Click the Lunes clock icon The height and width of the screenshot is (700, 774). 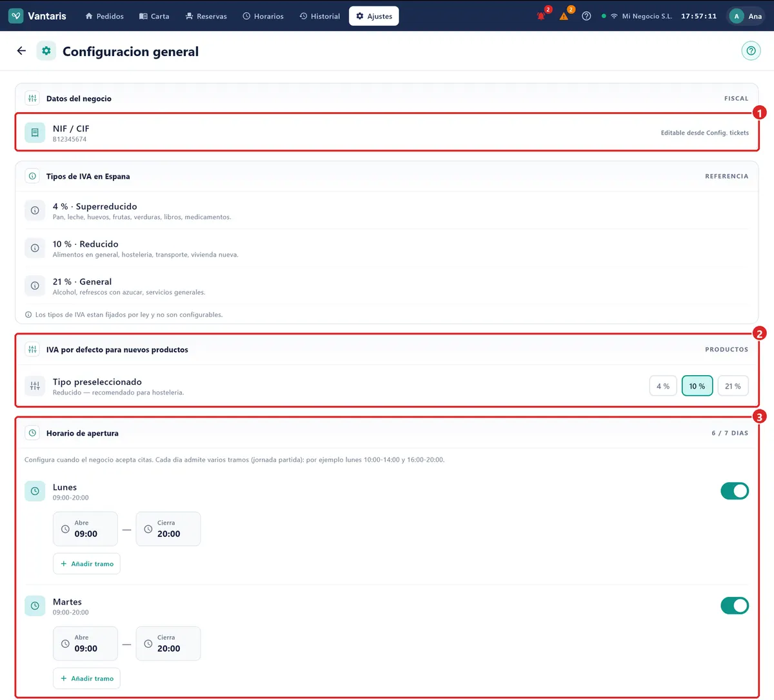point(35,491)
